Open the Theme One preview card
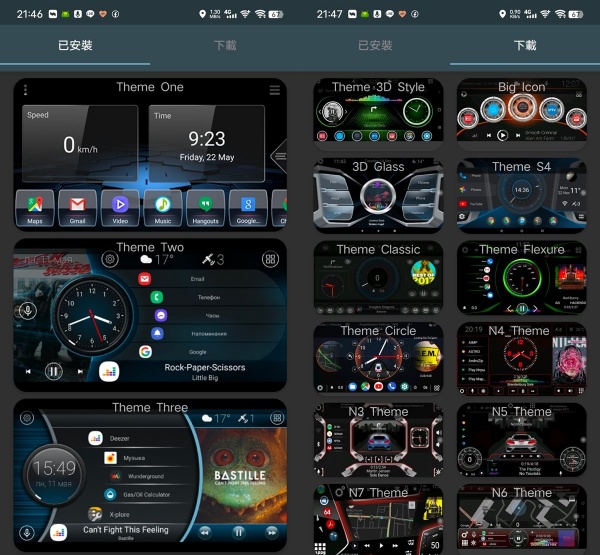600x555 pixels. coord(150,154)
